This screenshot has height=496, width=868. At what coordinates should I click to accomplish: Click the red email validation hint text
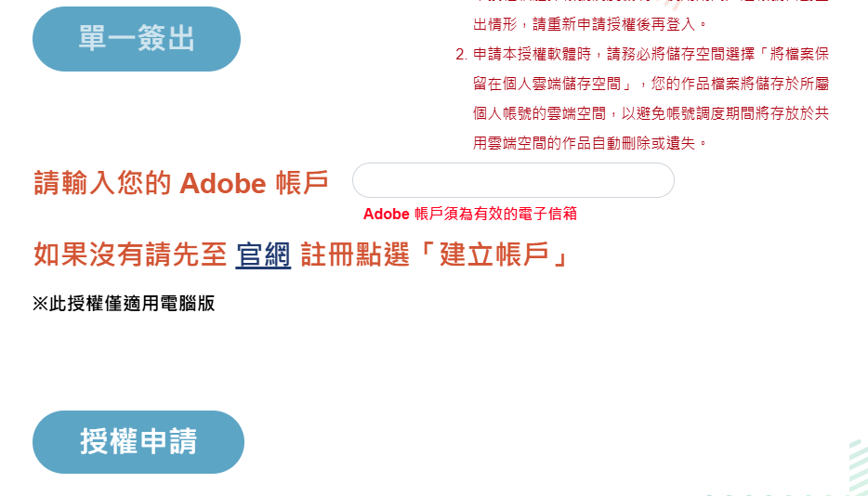tap(470, 215)
